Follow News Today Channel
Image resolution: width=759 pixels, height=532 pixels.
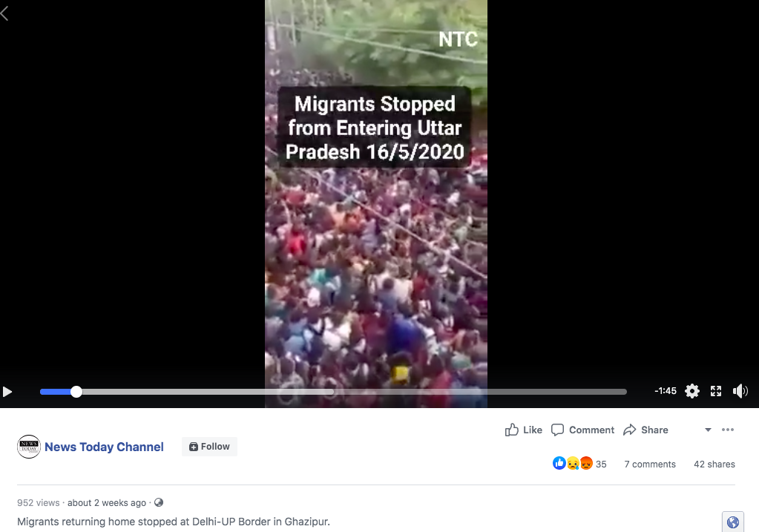coord(209,447)
